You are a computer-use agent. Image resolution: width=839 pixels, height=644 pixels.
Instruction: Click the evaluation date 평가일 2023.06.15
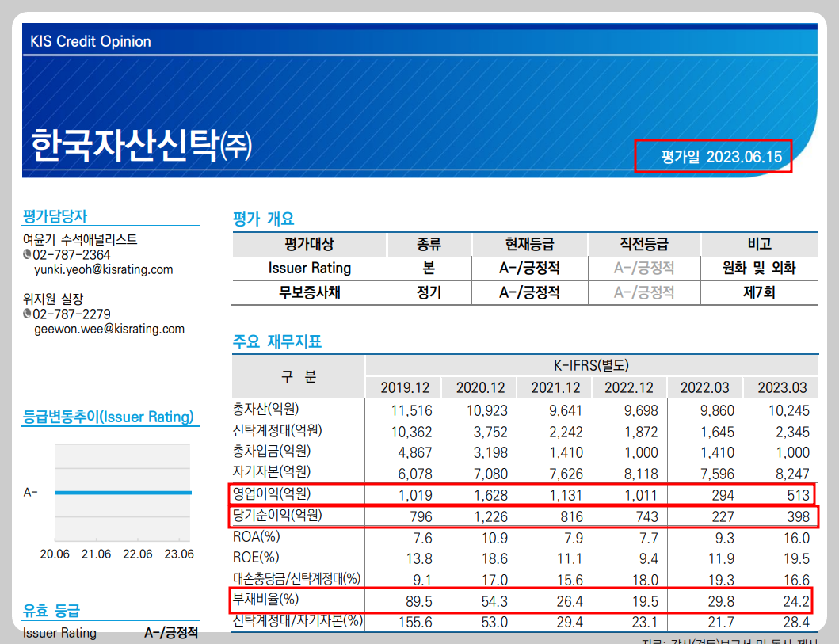pyautogui.click(x=721, y=157)
